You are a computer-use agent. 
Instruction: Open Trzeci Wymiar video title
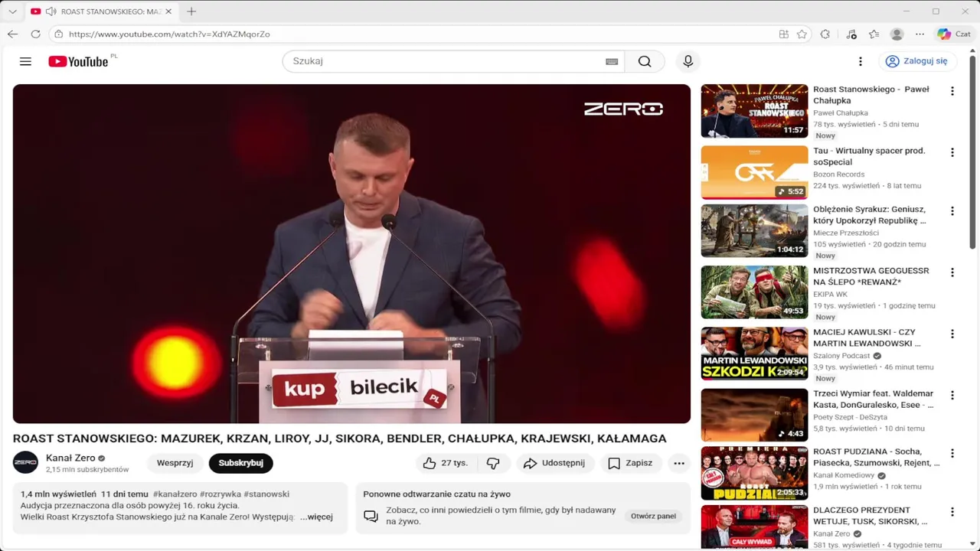874,399
